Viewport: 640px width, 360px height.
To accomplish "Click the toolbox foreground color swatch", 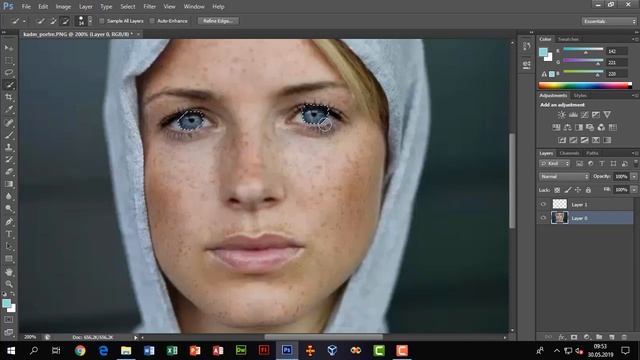I will coord(7,303).
